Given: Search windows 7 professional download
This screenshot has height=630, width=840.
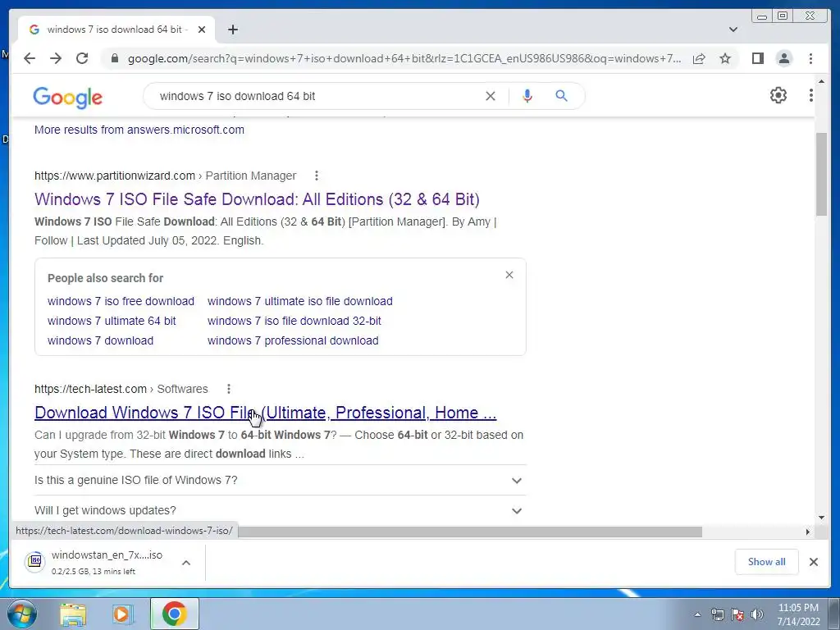Looking at the screenshot, I should (293, 340).
